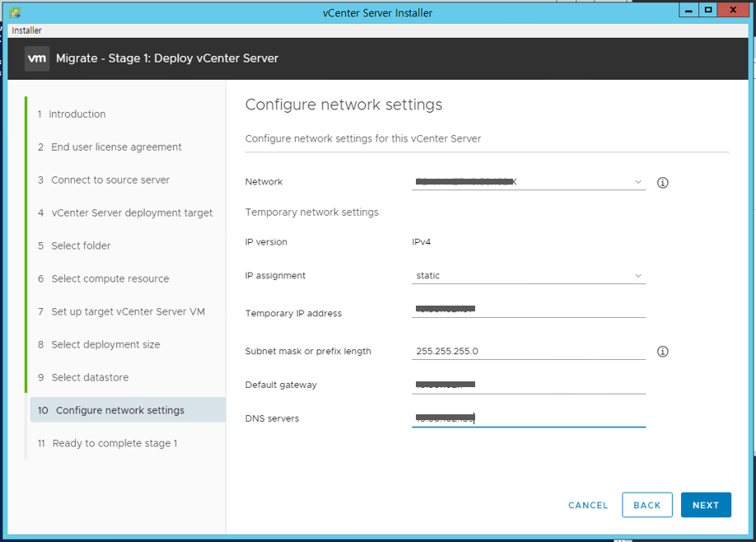Go to step 7 Set up target vCenter Server VM
This screenshot has height=542, width=756.
(121, 311)
